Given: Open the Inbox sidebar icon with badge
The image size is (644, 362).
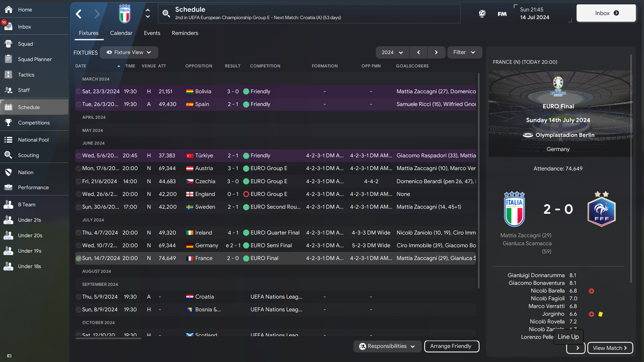Looking at the screenshot, I should (x=8, y=26).
